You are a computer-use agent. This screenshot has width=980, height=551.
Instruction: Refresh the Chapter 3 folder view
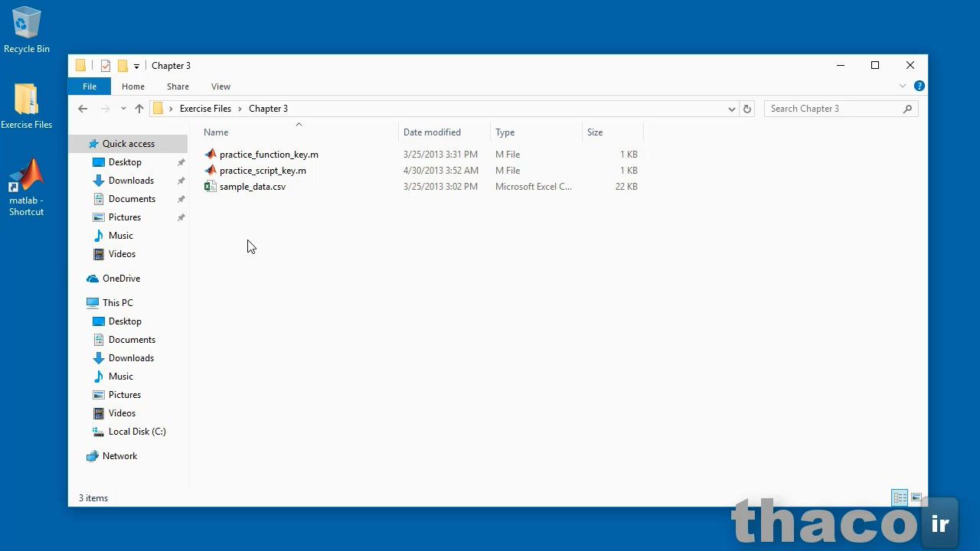747,109
